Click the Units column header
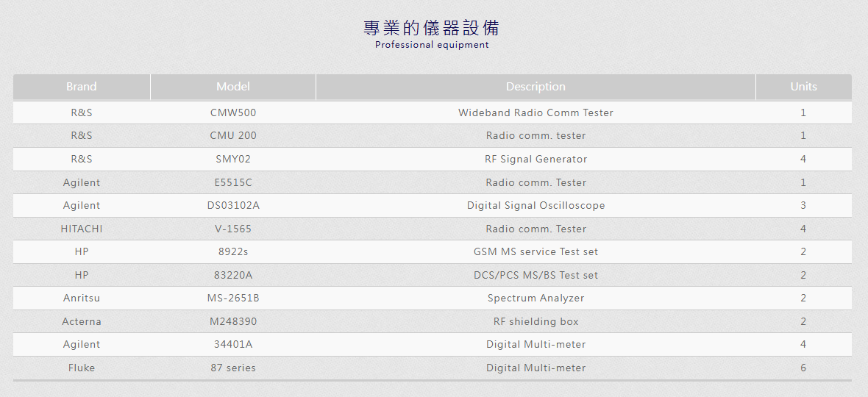 pyautogui.click(x=804, y=87)
